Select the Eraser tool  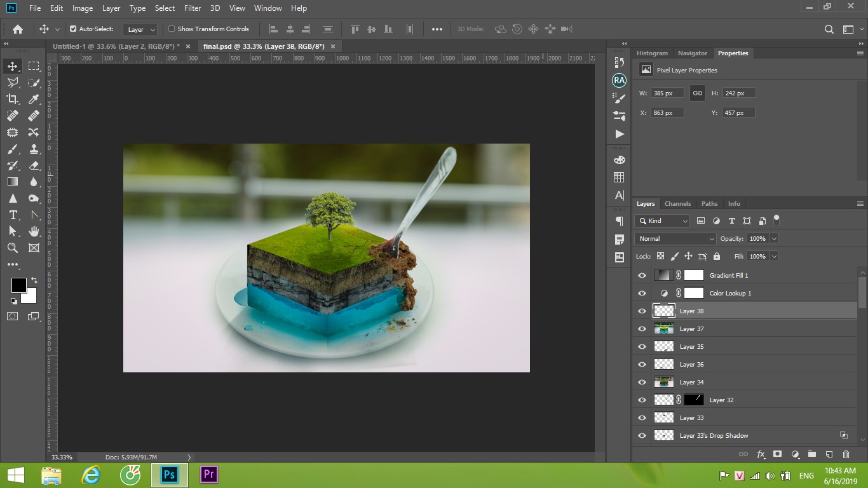(34, 165)
